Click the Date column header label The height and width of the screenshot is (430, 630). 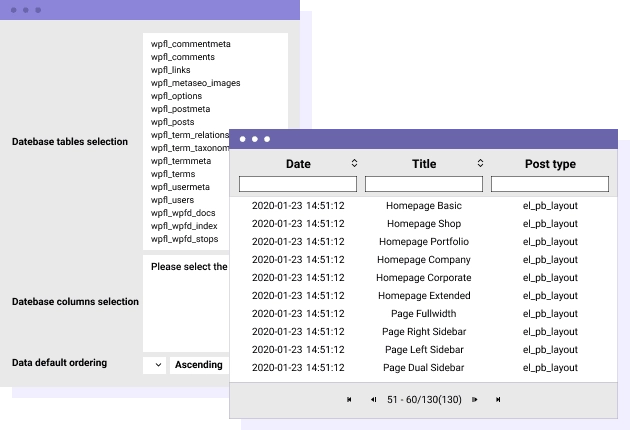click(298, 164)
